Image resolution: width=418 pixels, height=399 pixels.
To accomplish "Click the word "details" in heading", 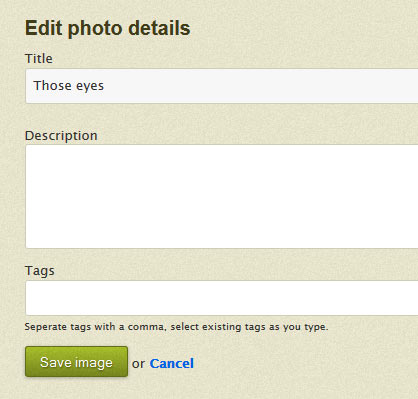I will pos(159,28).
